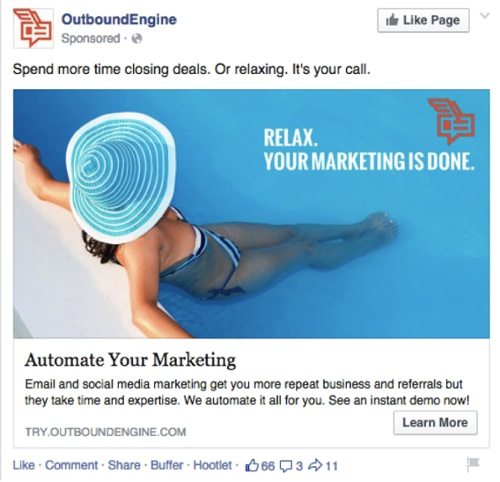
Task: Expand the post options chevron
Action: pos(485,16)
